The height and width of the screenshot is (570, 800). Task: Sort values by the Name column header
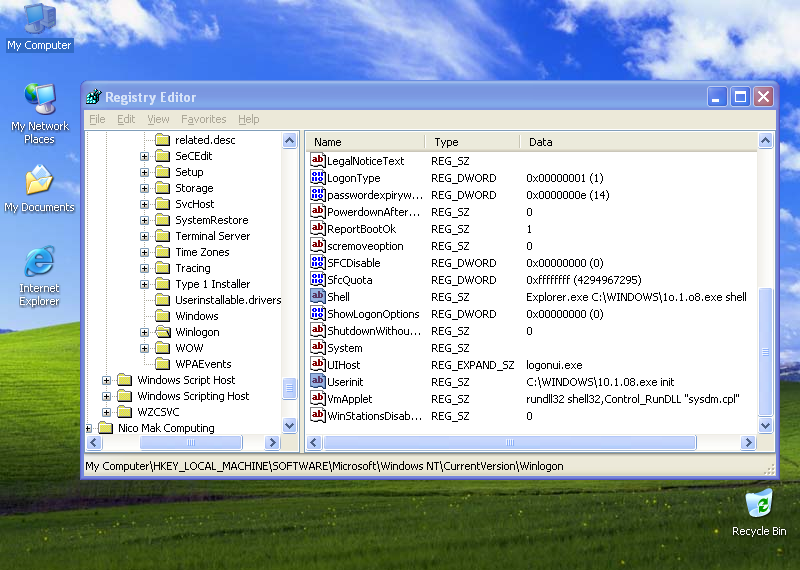coord(365,142)
